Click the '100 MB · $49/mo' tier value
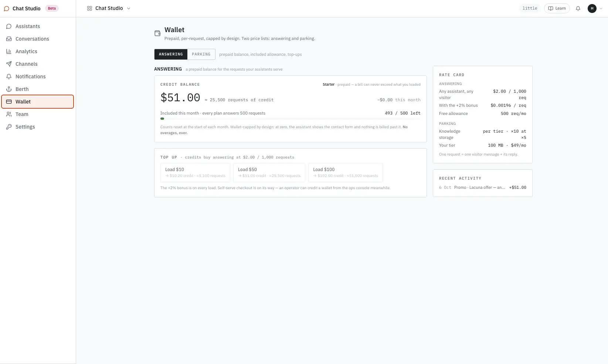The image size is (608, 364). tap(507, 145)
